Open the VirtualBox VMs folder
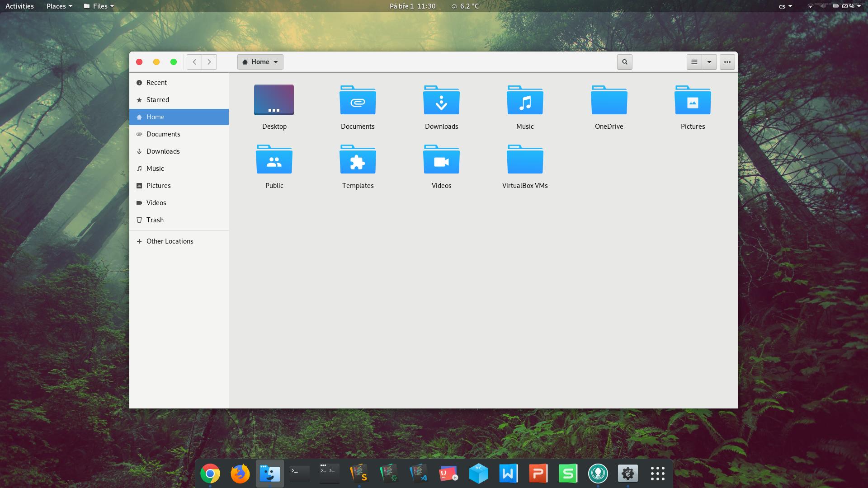The image size is (868, 488). coord(525,160)
